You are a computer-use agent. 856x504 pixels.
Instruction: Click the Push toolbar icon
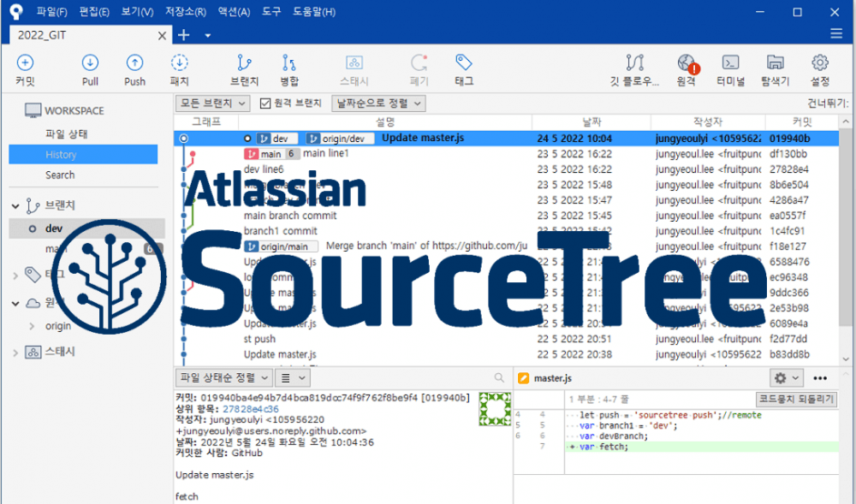point(135,62)
